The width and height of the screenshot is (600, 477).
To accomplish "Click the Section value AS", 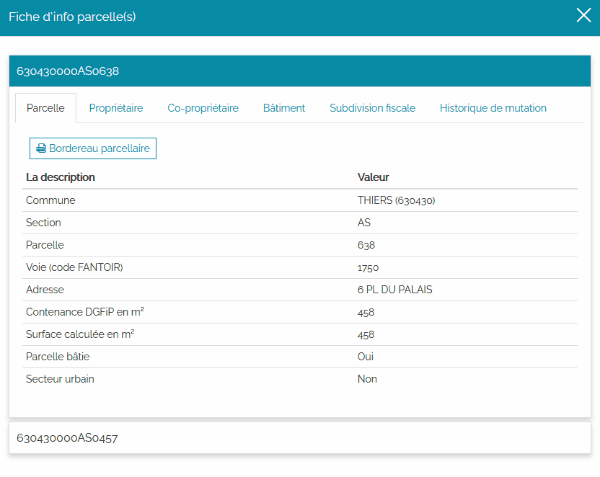I will 364,223.
